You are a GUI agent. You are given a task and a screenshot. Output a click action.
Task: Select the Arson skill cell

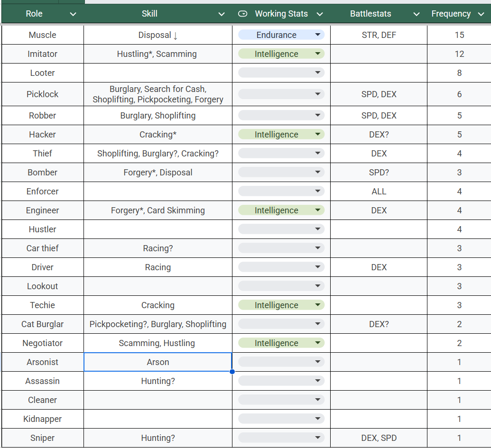point(157,362)
